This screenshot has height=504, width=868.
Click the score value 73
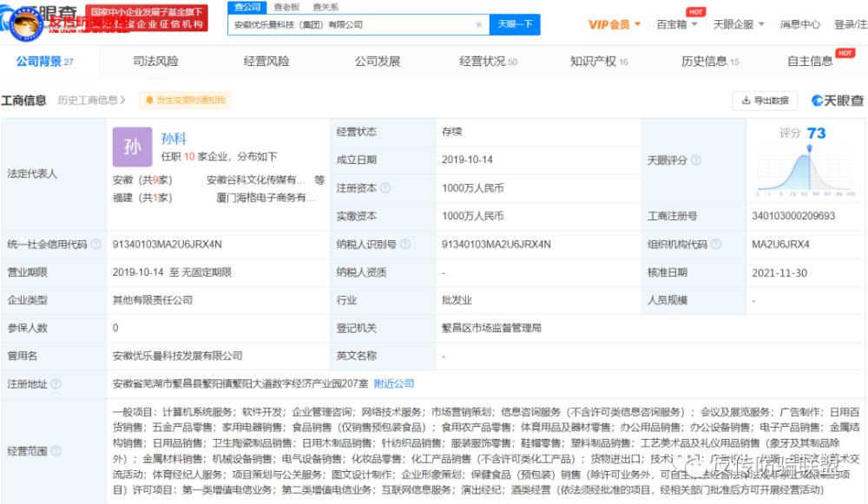tap(816, 134)
